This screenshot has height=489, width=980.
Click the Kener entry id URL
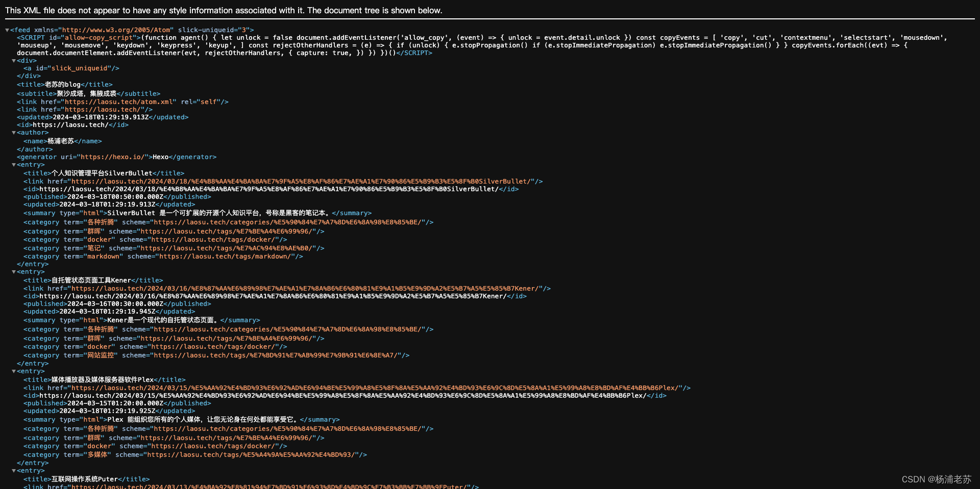[x=273, y=296]
